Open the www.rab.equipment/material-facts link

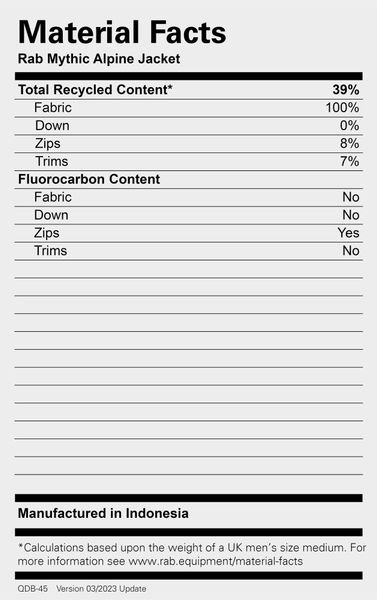(215, 561)
